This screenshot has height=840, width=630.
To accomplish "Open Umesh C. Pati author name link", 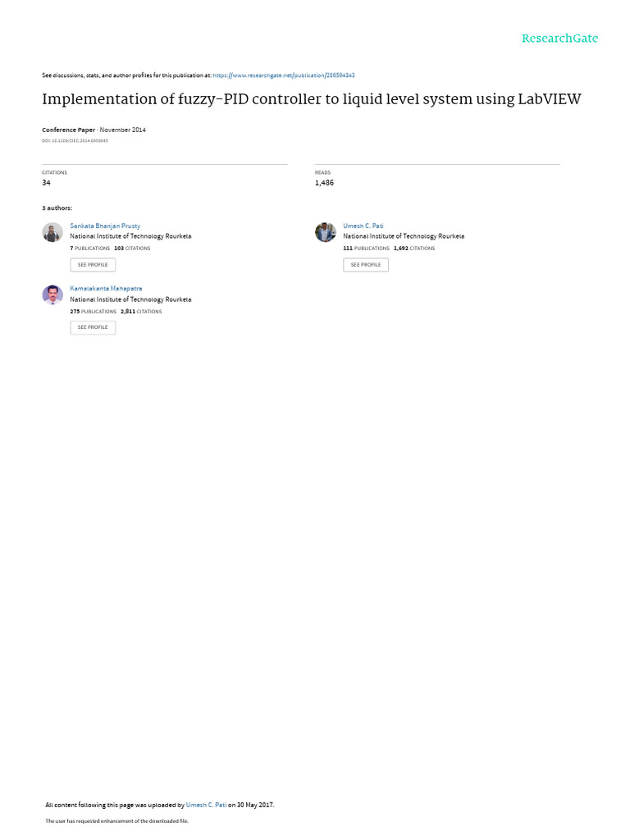I will tap(363, 226).
